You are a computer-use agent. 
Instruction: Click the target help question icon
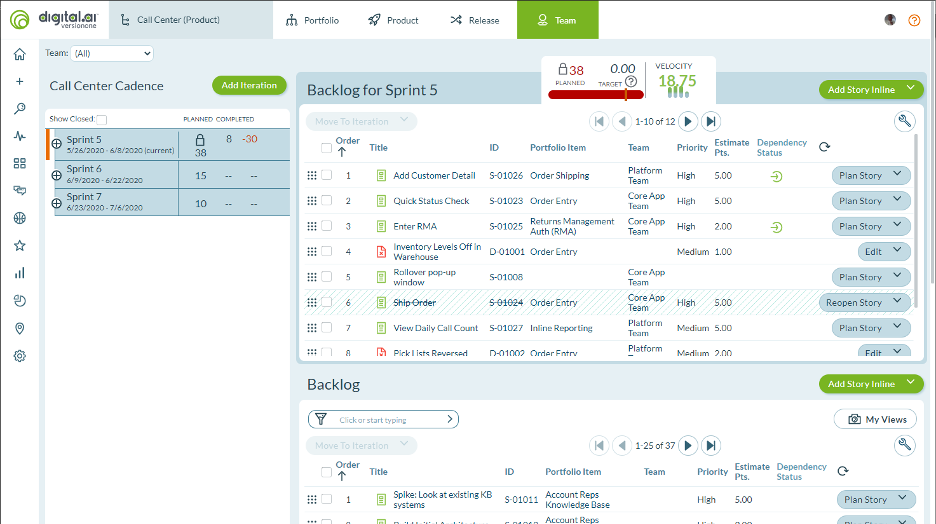click(631, 82)
